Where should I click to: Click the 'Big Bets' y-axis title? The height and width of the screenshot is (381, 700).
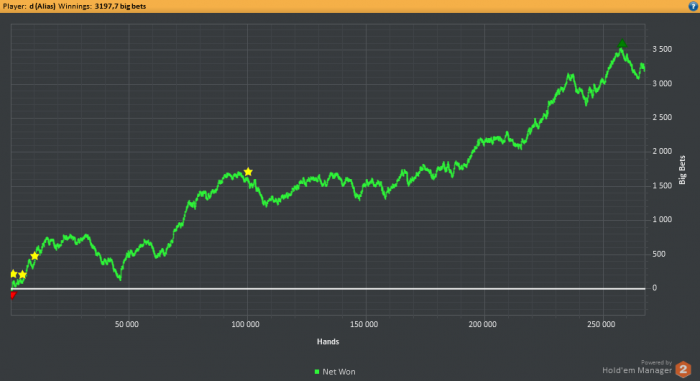(x=682, y=170)
